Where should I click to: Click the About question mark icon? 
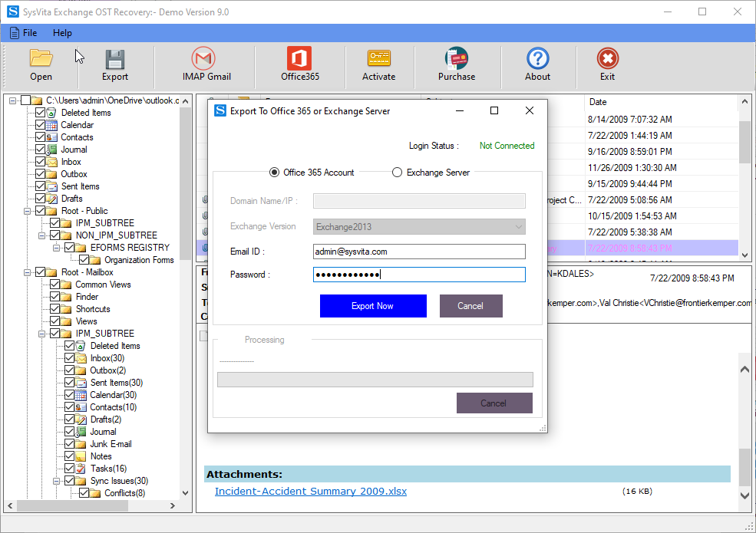pos(537,58)
